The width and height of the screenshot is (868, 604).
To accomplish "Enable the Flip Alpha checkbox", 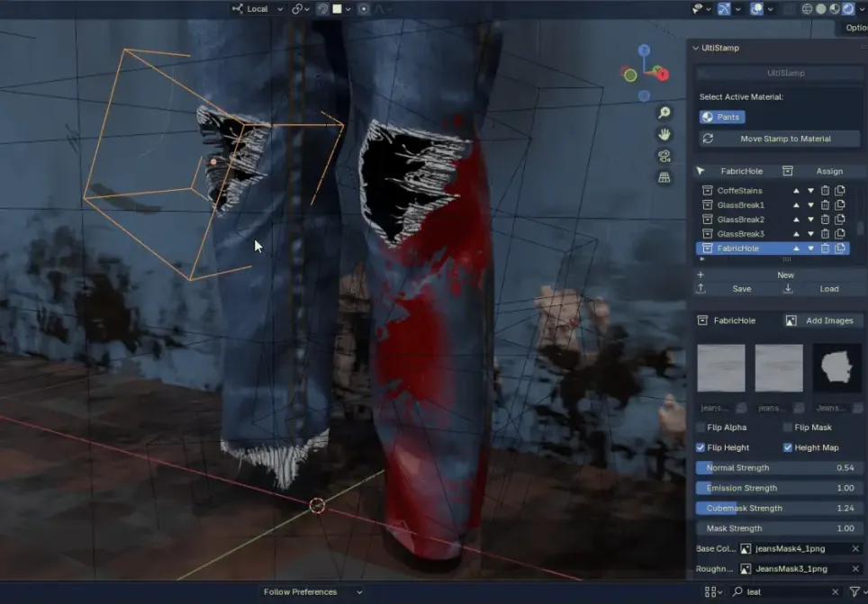I will tap(701, 428).
